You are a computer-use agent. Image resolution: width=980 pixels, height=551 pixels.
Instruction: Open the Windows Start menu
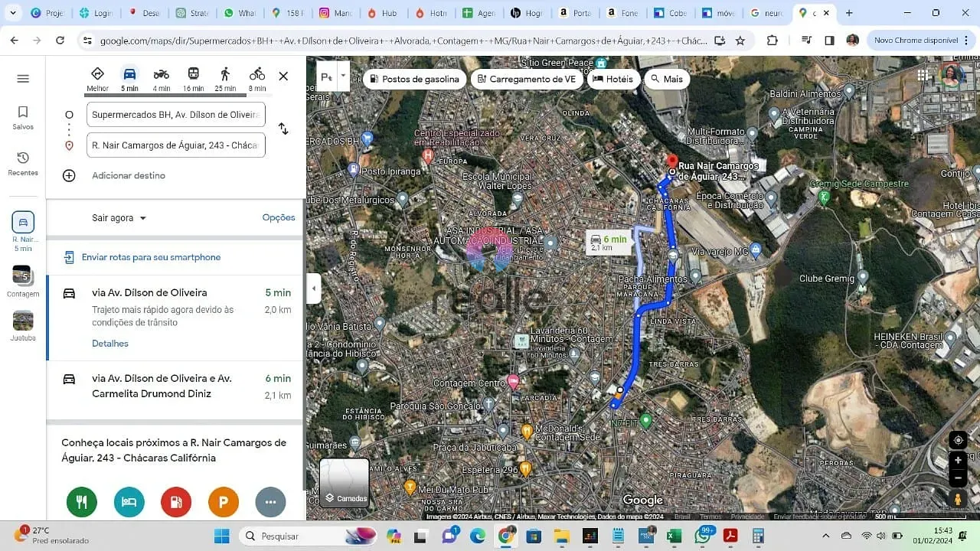pyautogui.click(x=221, y=536)
